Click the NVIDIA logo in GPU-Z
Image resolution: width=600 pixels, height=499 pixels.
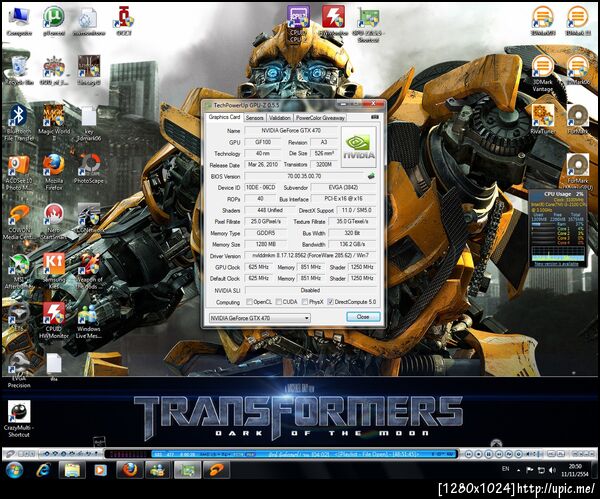pyautogui.click(x=359, y=147)
